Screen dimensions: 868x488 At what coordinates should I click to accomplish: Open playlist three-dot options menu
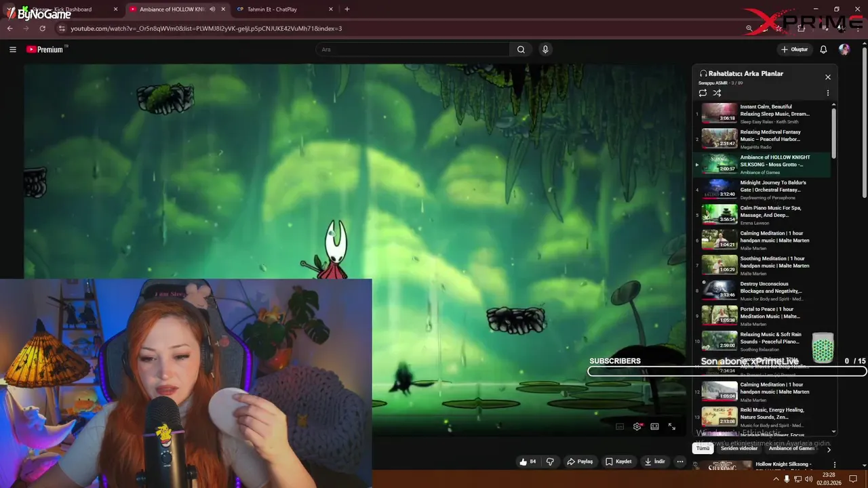[x=827, y=93]
